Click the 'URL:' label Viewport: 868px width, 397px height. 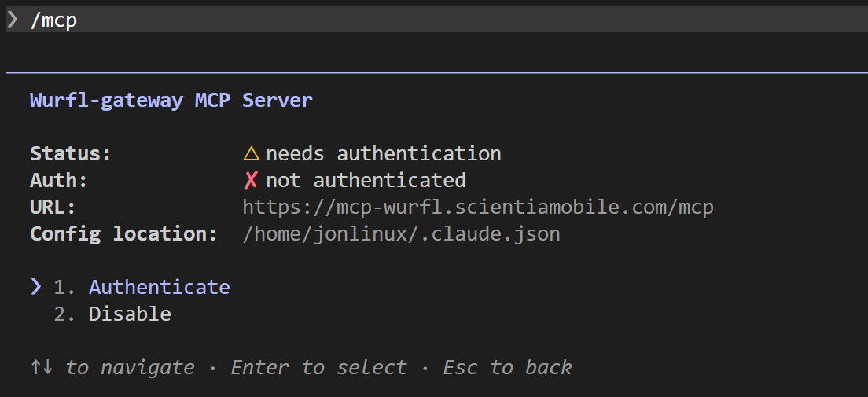pyautogui.click(x=53, y=207)
